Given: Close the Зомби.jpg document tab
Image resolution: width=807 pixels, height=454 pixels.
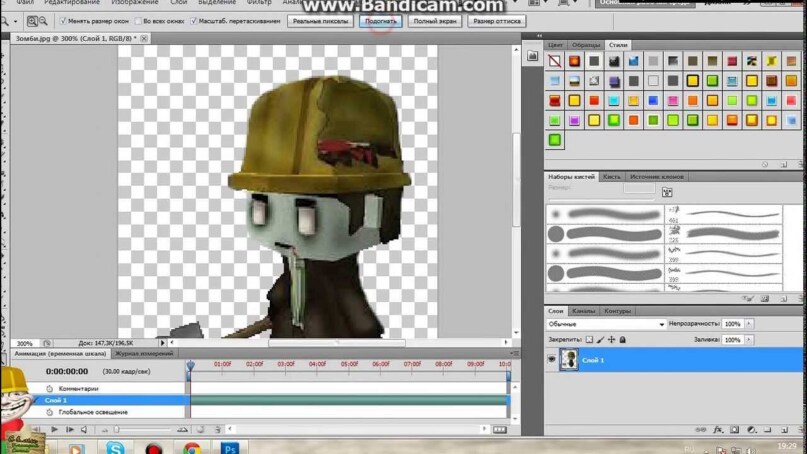Looking at the screenshot, I should pyautogui.click(x=144, y=39).
